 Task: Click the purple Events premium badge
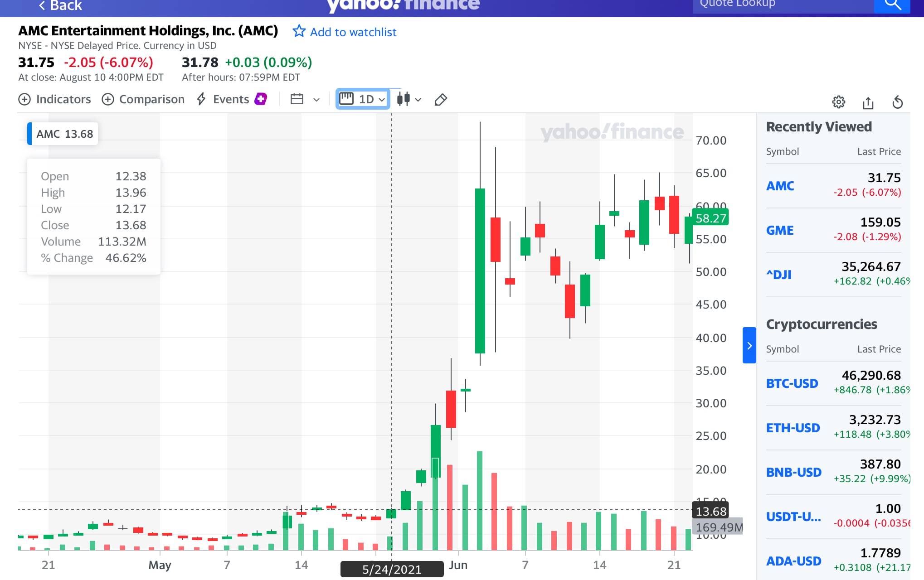tap(261, 99)
